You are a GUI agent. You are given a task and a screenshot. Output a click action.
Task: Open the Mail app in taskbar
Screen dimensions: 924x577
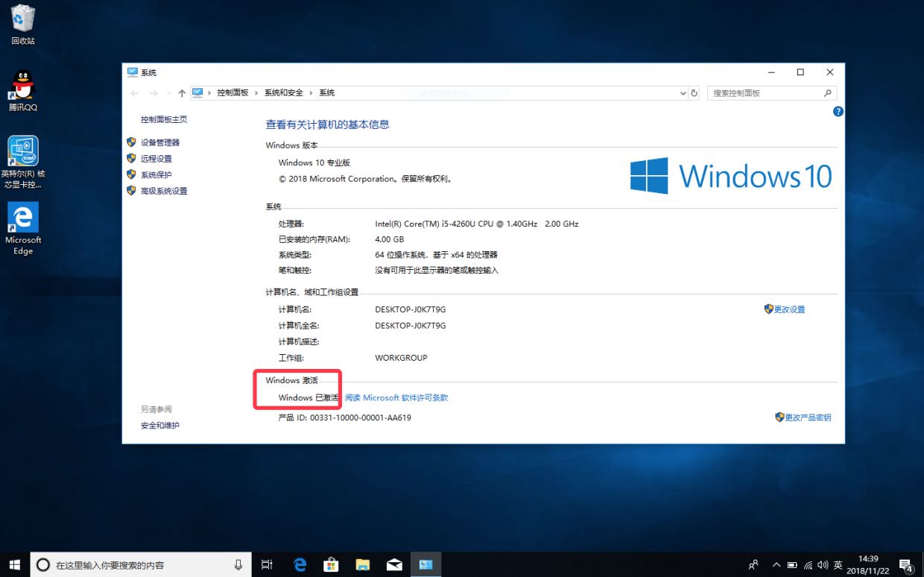pyautogui.click(x=394, y=565)
